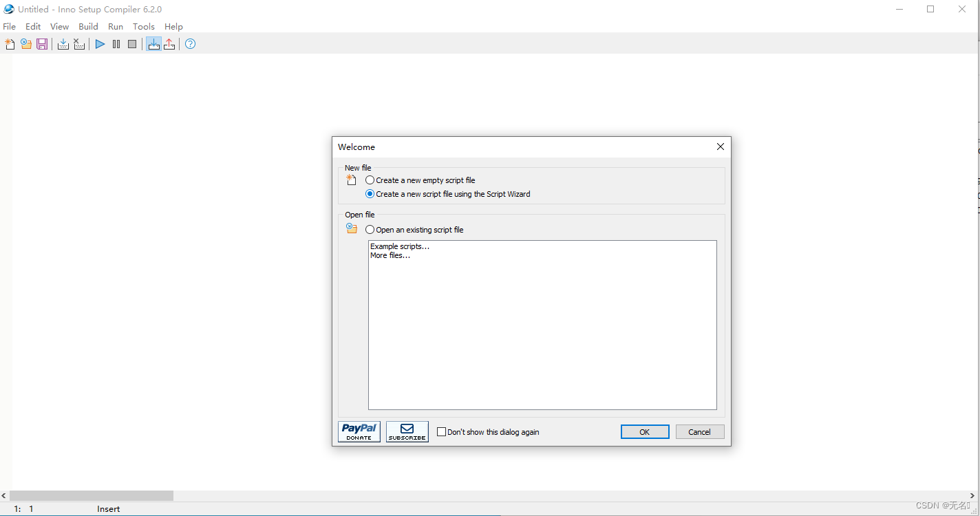The width and height of the screenshot is (980, 516).
Task: Click the Subscribe envelope button
Action: 407,431
